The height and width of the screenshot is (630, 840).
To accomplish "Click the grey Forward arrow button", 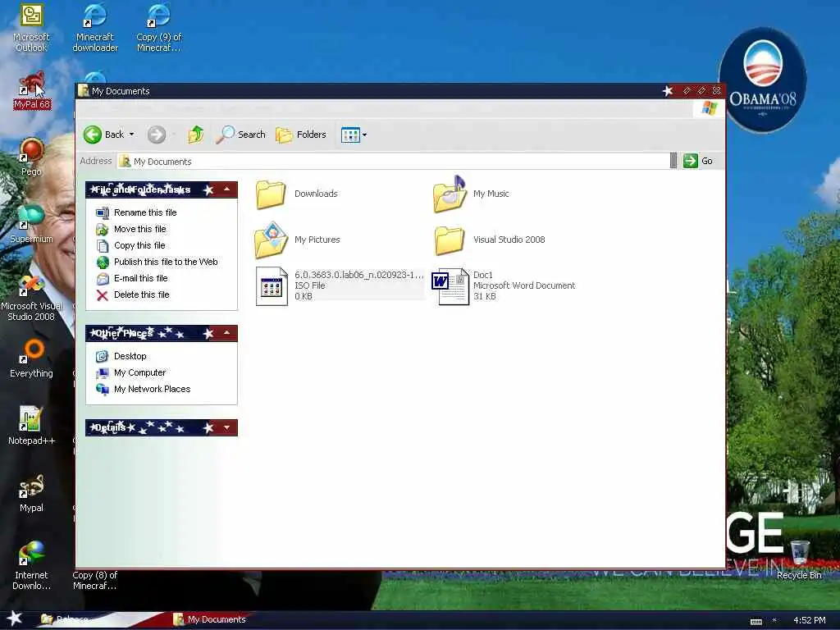I will click(x=157, y=135).
